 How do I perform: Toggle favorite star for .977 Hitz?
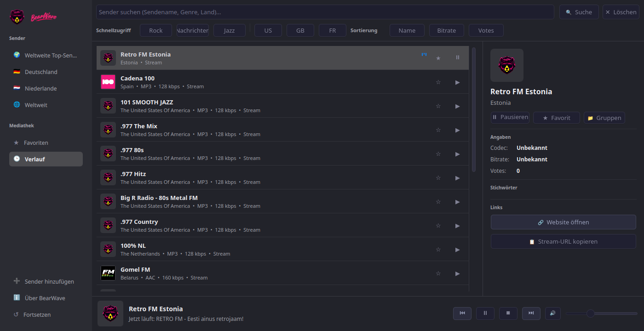[x=438, y=178]
